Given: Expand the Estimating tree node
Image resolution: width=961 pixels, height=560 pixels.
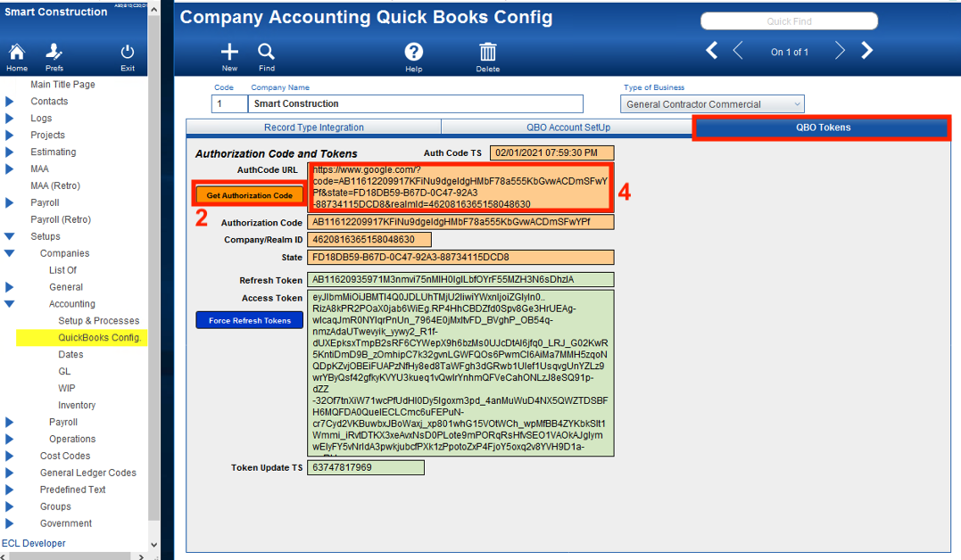Looking at the screenshot, I should click(x=9, y=152).
